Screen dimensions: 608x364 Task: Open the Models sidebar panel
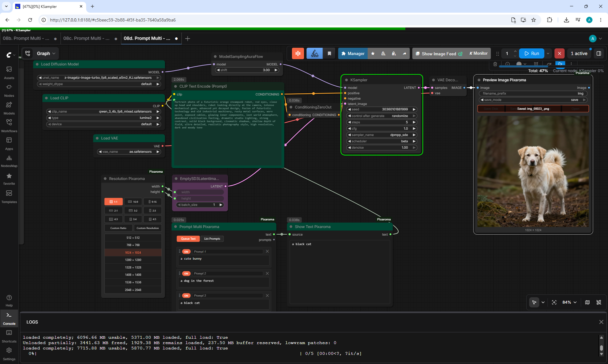click(x=9, y=108)
